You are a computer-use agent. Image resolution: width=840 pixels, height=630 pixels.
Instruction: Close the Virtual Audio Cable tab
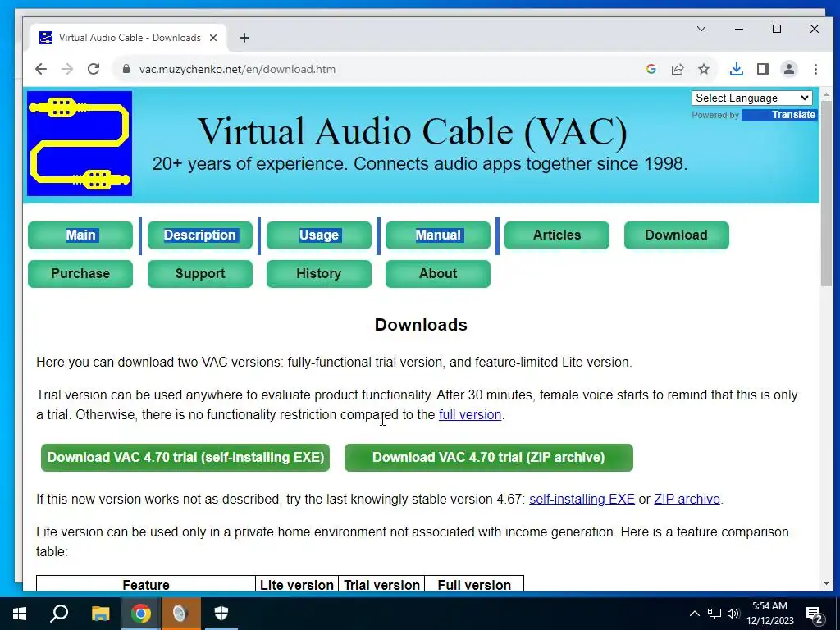(213, 38)
